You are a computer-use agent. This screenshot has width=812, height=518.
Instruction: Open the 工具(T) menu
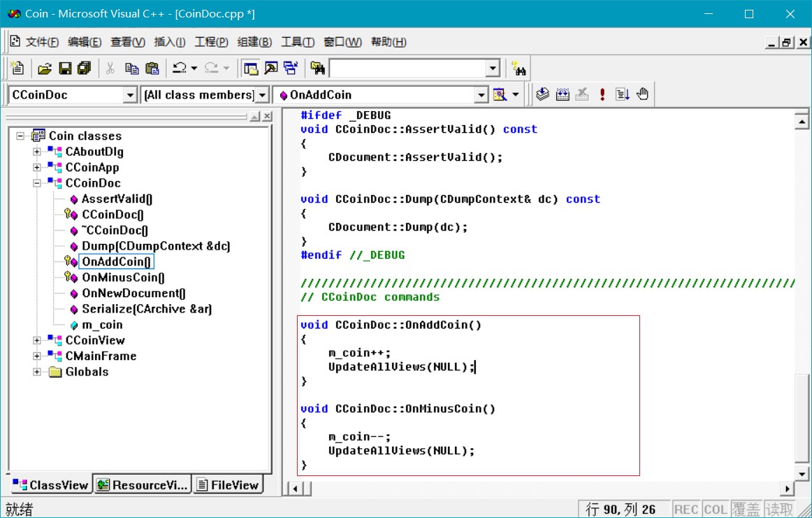click(x=297, y=42)
